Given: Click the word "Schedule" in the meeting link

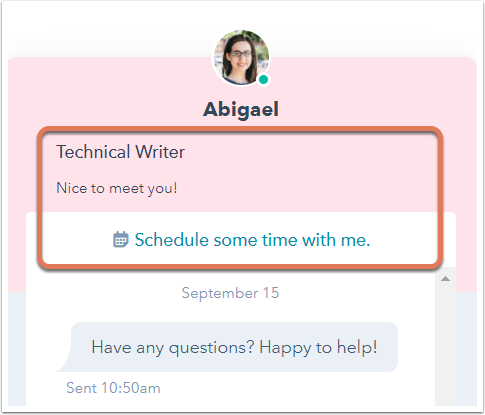Looking at the screenshot, I should (172, 240).
